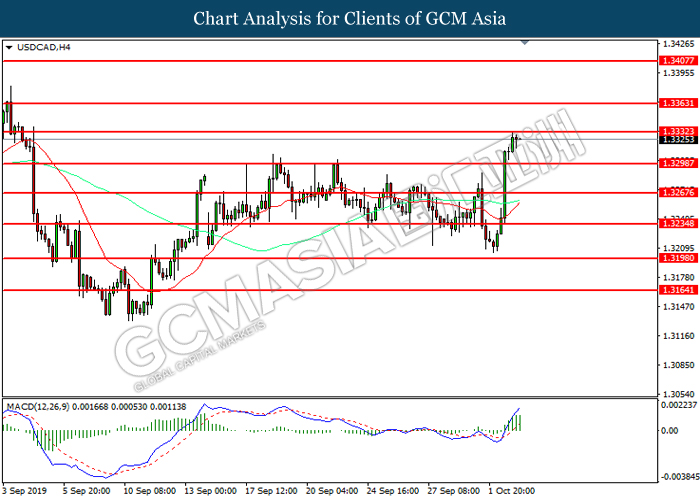
Task: Select the 1.33631 price level label
Action: click(x=678, y=103)
